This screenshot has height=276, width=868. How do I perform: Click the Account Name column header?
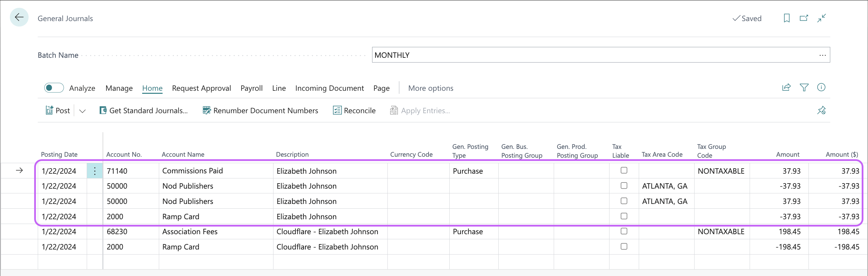click(183, 154)
